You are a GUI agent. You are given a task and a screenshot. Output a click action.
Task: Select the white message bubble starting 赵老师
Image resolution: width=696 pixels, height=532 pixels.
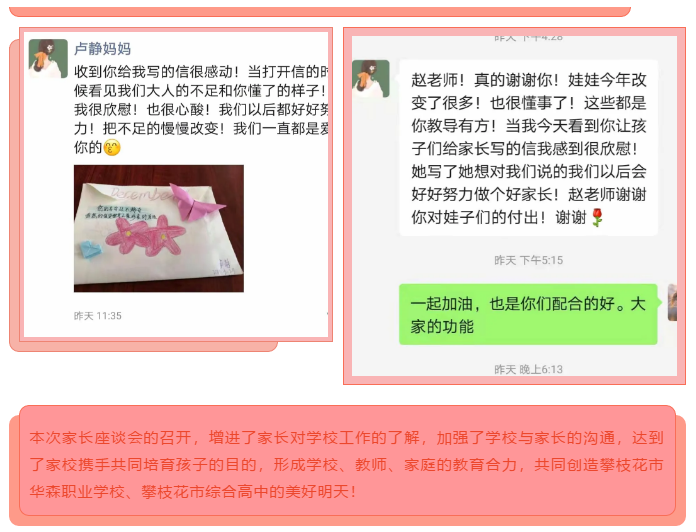click(528, 148)
